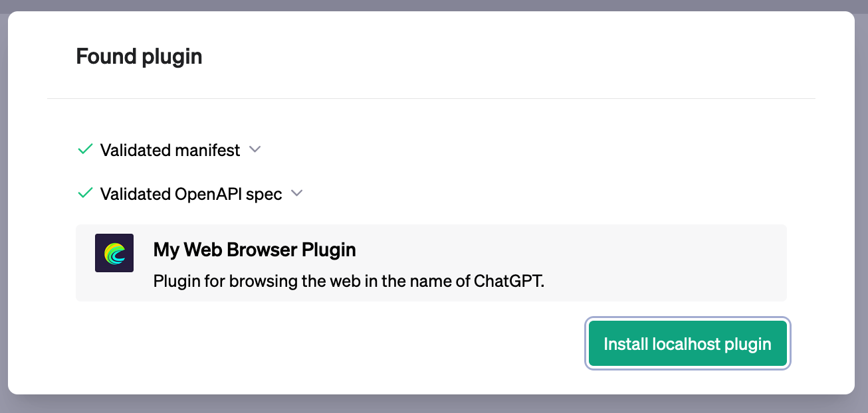This screenshot has width=868, height=413.
Task: Collapse the OpenAPI spec disclosure arrow
Action: coord(296,193)
